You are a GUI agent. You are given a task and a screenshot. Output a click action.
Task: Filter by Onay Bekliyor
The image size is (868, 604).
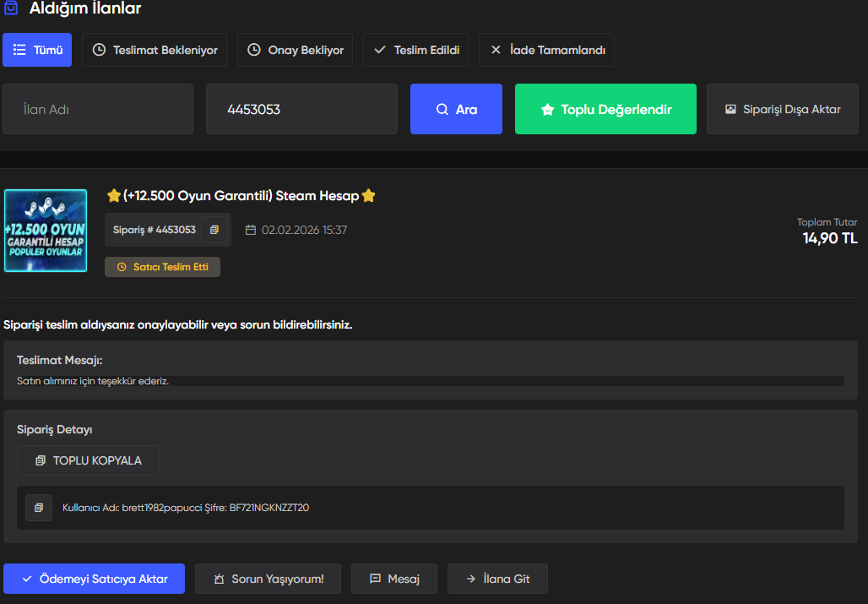pyautogui.click(x=295, y=50)
